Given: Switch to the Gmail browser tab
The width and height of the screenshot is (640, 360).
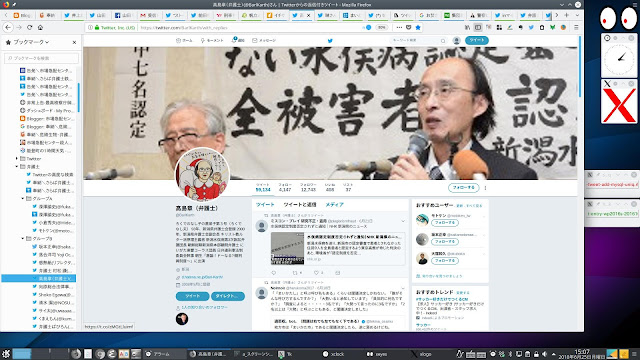Looking at the screenshot, I should [x=149, y=15].
